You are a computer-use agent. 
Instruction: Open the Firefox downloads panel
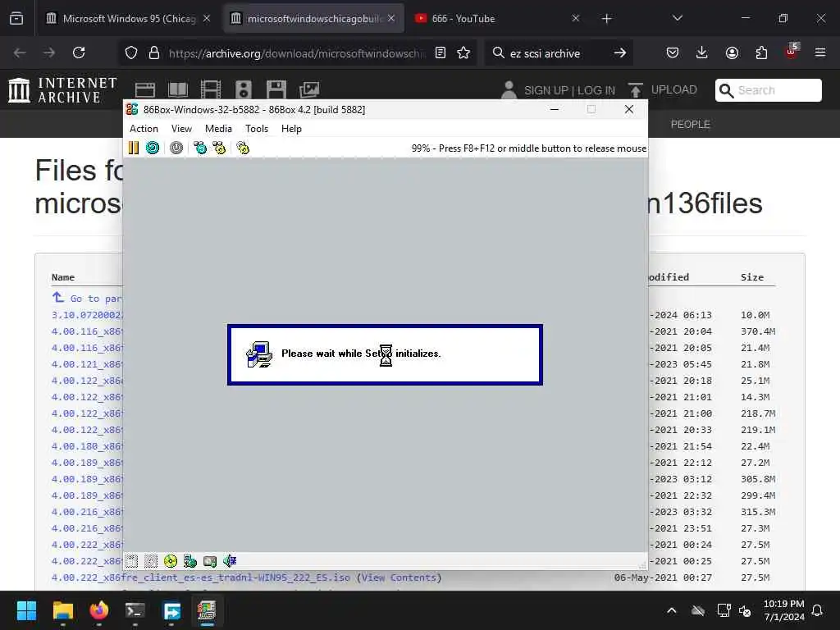coord(702,52)
